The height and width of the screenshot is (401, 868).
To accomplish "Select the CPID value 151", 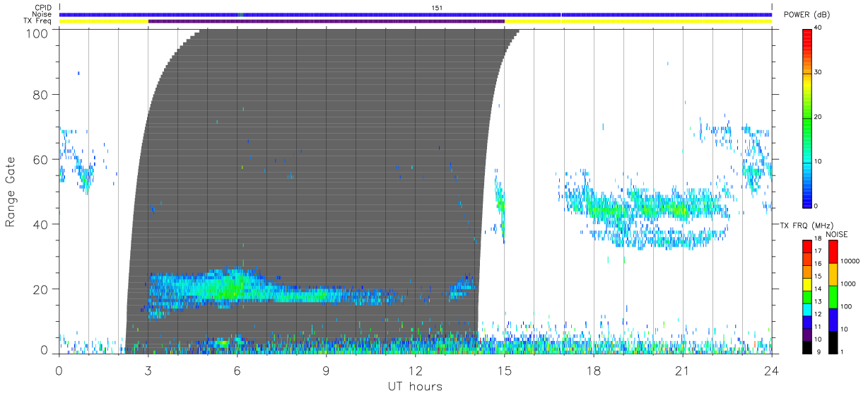I will pyautogui.click(x=437, y=8).
